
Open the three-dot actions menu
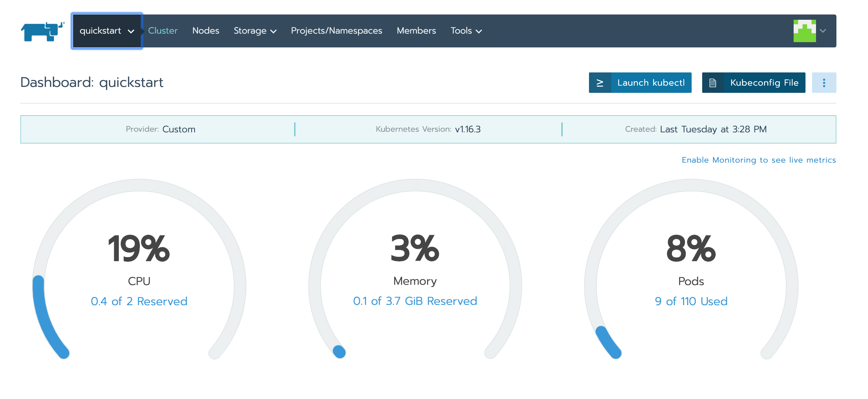coord(824,83)
